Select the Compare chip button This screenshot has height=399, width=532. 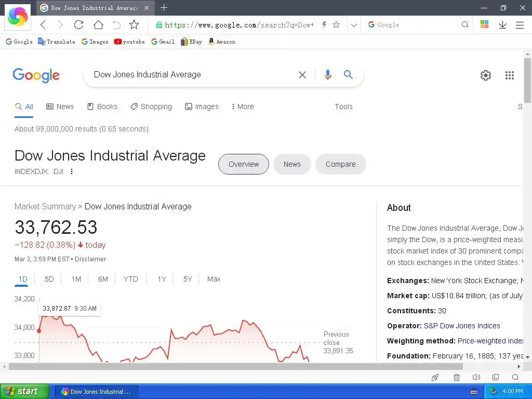341,164
